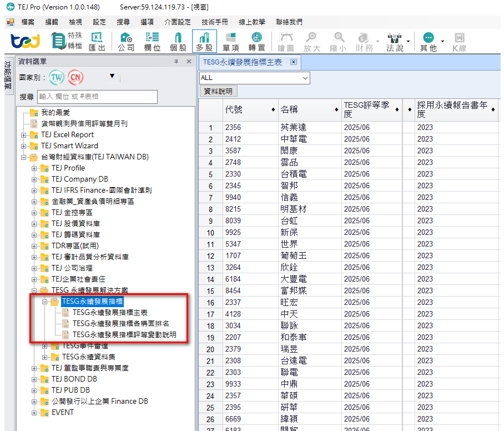Click the 單項 toolbar icon

pos(231,42)
